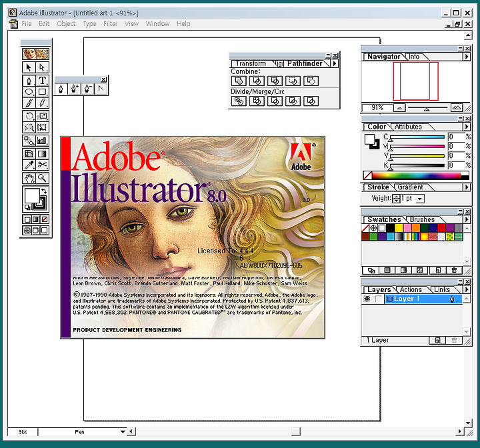Open the stroke Weight dropdown
Image resolution: width=480 pixels, height=448 pixels.
(420, 199)
